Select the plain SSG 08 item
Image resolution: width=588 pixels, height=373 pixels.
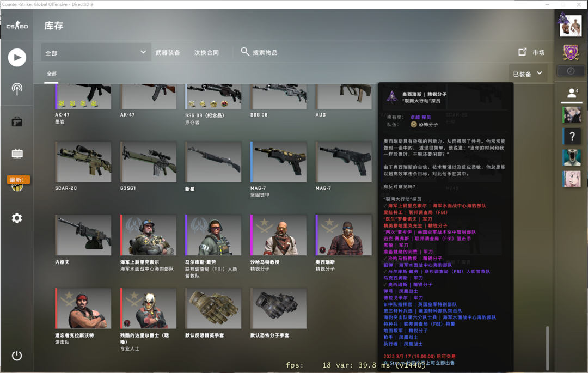coord(279,97)
